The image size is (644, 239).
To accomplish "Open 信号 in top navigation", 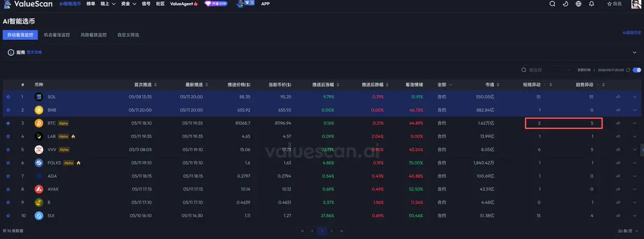I will [x=146, y=4].
